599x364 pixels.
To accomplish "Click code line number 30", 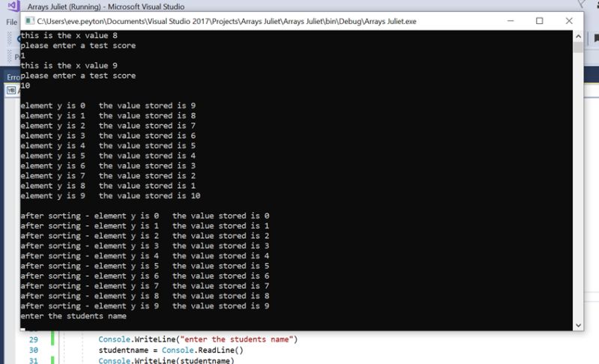I will click(33, 351).
